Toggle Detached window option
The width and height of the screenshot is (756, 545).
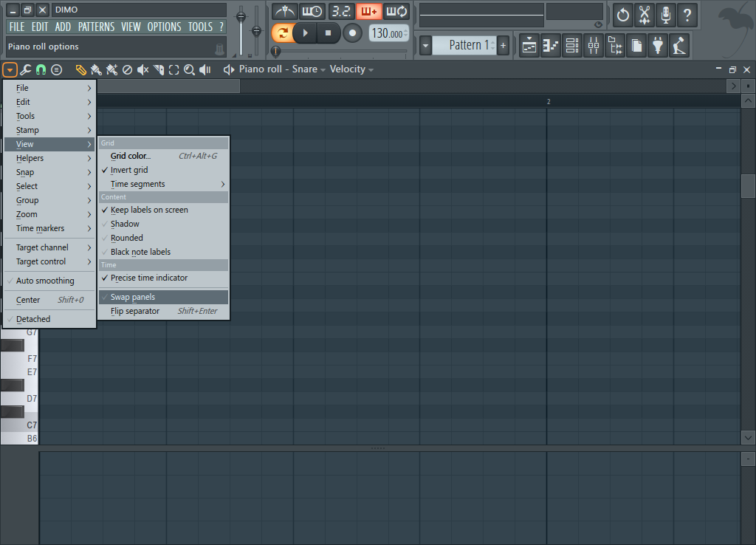49,319
